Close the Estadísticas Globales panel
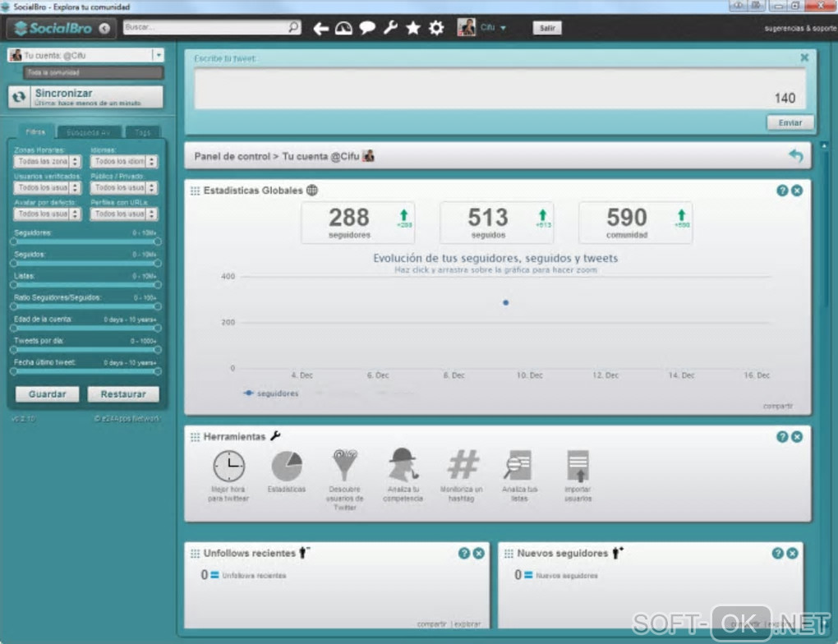838x644 pixels. [797, 191]
